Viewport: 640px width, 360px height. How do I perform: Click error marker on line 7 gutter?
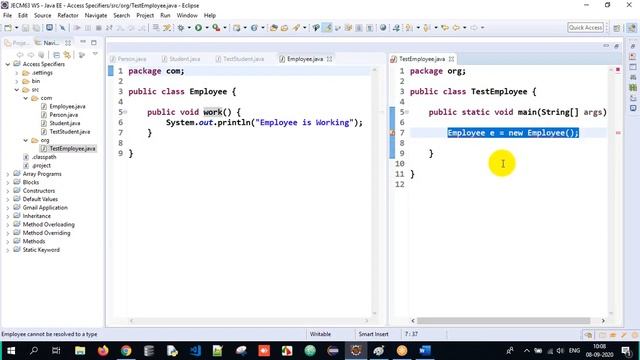click(x=392, y=133)
